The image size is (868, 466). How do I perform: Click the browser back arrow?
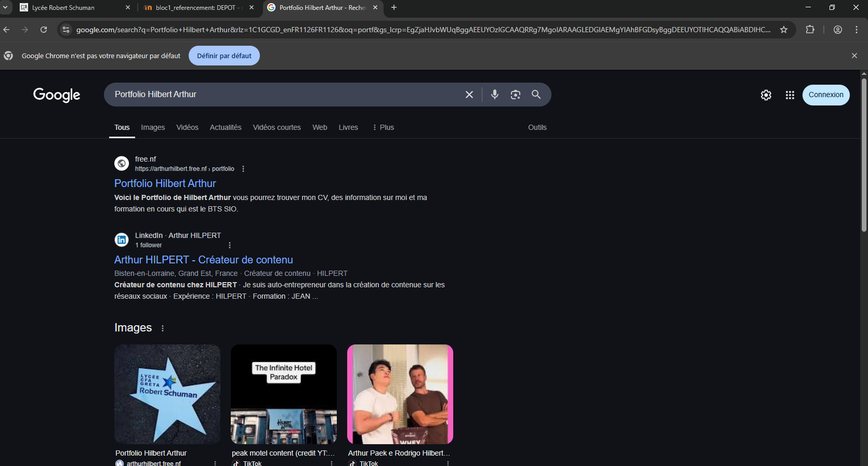click(x=7, y=30)
